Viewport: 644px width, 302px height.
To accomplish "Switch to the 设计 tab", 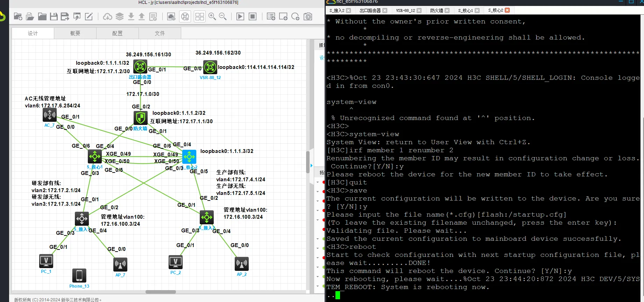I will [x=33, y=33].
